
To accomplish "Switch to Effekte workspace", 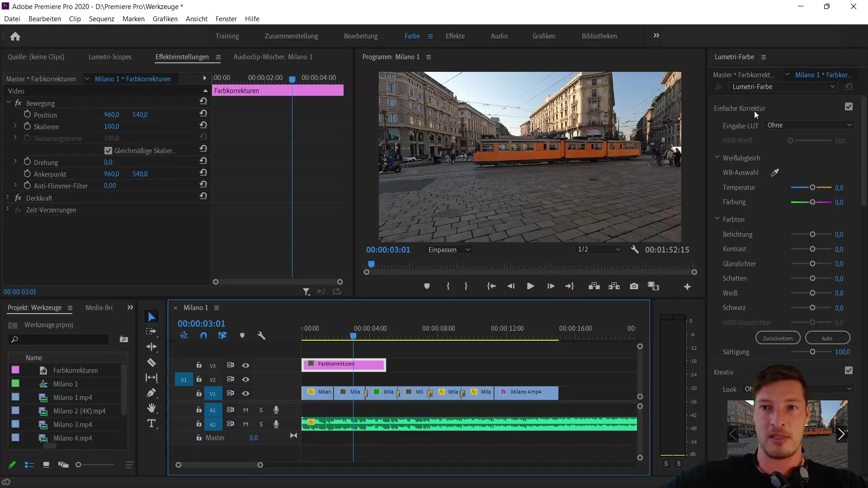I will tap(455, 36).
